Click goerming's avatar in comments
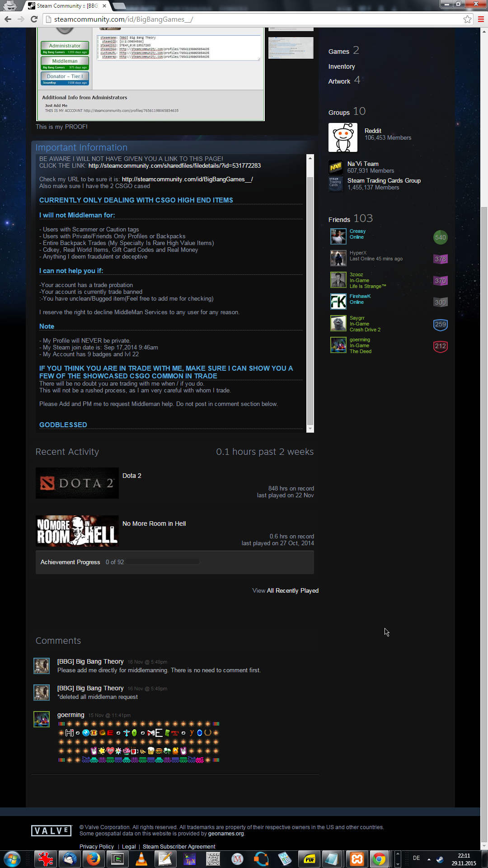Screen dimensions: 488x868 tap(42, 719)
